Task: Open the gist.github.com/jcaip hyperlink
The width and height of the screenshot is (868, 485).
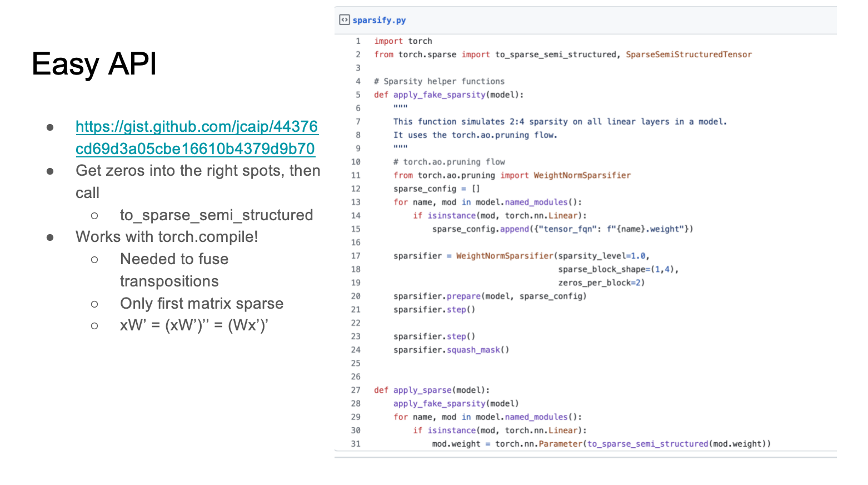Action: [197, 137]
